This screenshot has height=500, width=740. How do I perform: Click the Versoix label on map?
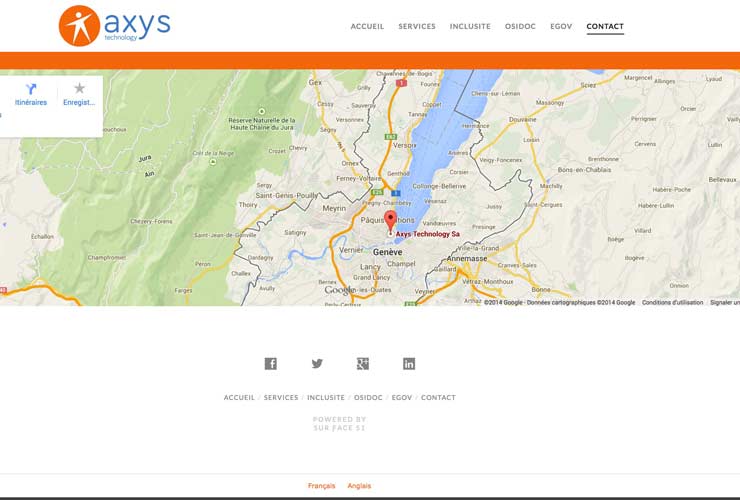pos(404,145)
